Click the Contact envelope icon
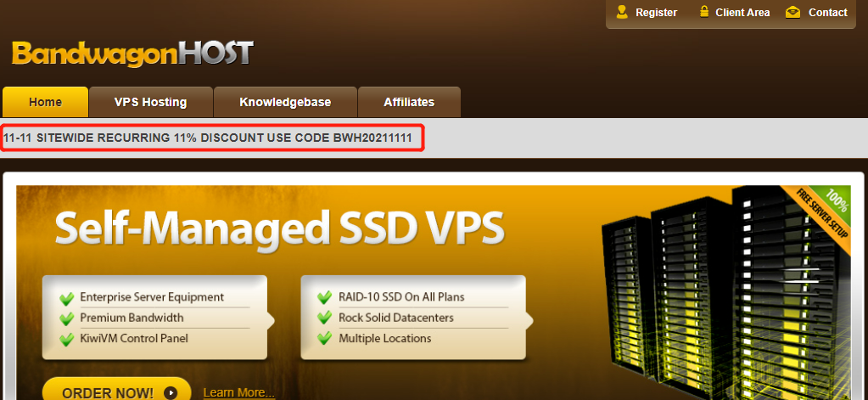The image size is (868, 400). tap(792, 12)
